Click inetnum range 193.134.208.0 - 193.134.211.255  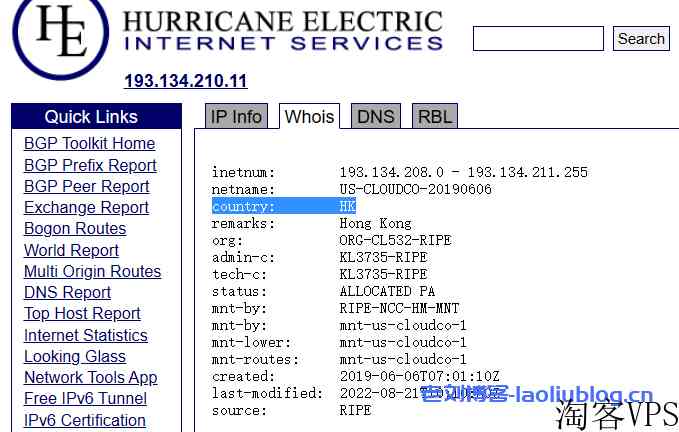[463, 172]
